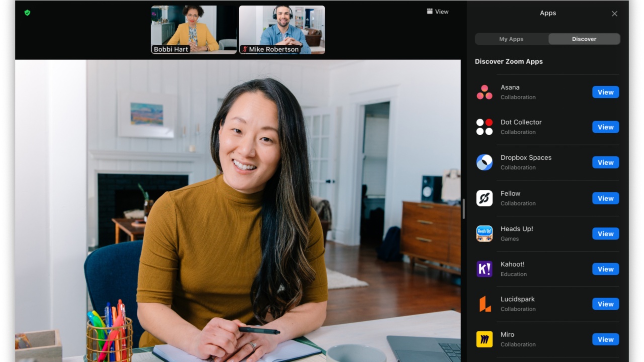Close the Apps panel

click(614, 14)
